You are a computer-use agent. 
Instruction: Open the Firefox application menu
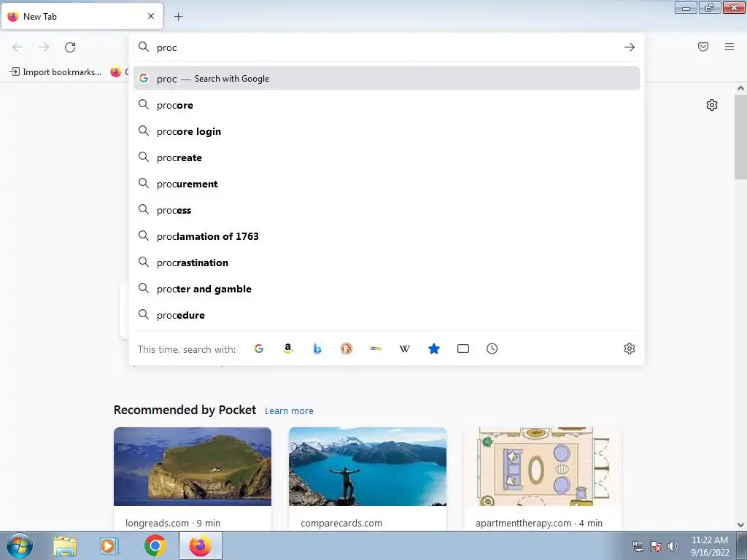pyautogui.click(x=729, y=47)
